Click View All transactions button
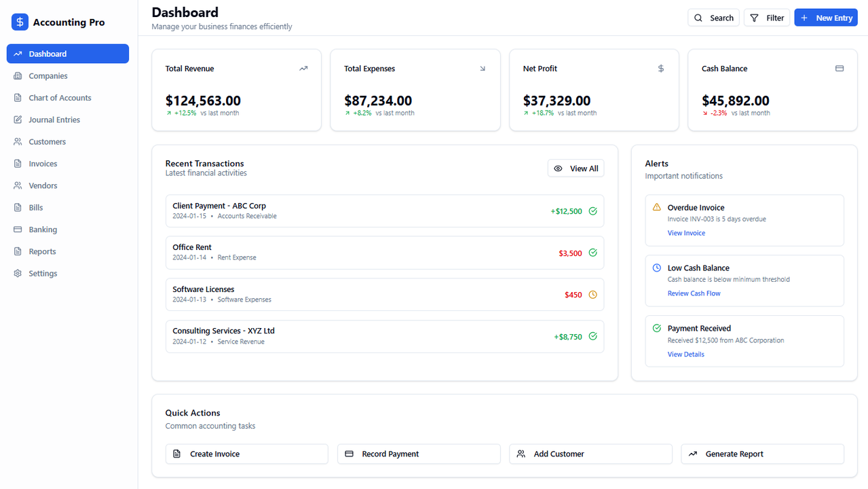Image resolution: width=868 pixels, height=489 pixels. [x=575, y=168]
